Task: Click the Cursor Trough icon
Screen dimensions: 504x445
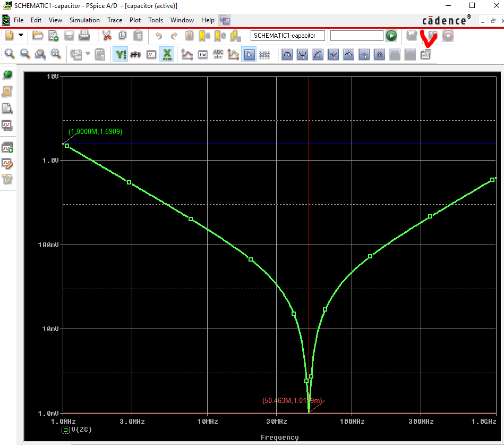Action: pyautogui.click(x=303, y=54)
